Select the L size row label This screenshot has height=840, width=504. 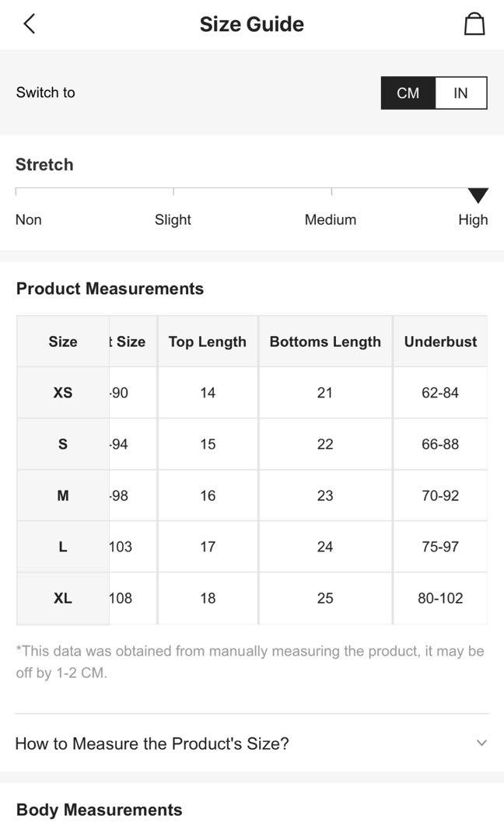63,547
